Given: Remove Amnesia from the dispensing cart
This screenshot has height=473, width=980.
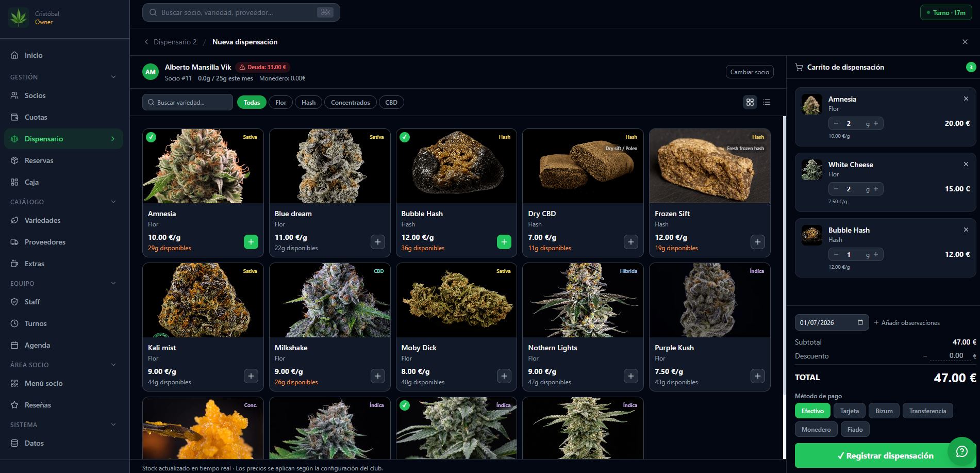Looking at the screenshot, I should [x=966, y=99].
